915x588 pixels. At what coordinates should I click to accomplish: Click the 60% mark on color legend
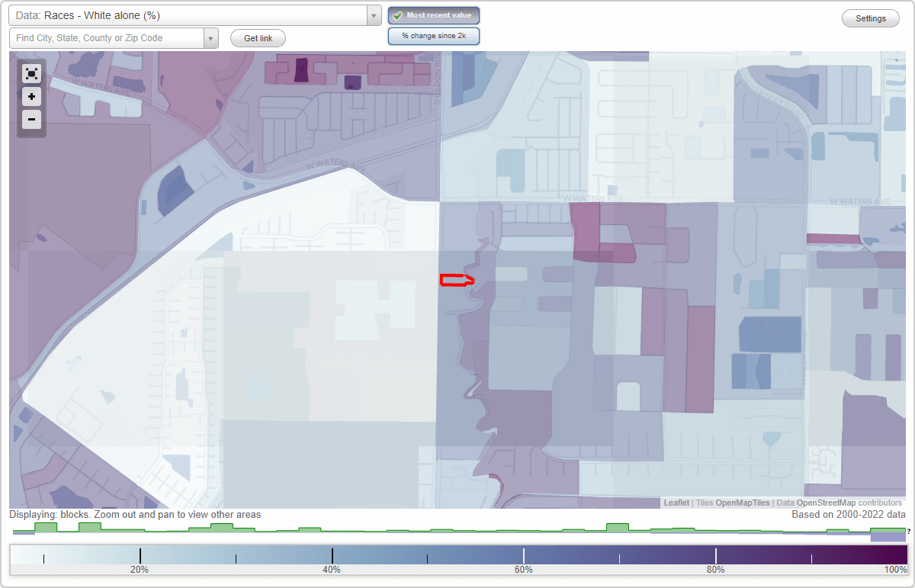pos(524,569)
